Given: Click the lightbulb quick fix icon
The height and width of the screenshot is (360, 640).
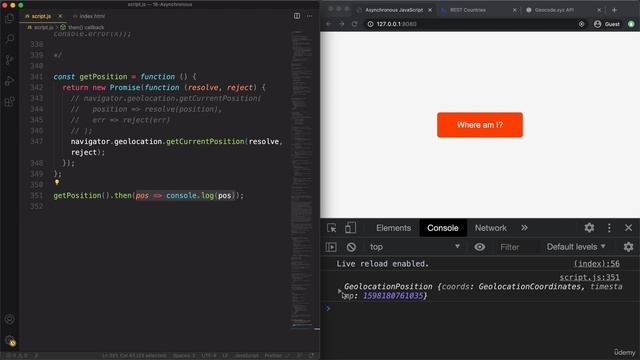Looking at the screenshot, I should (x=57, y=182).
